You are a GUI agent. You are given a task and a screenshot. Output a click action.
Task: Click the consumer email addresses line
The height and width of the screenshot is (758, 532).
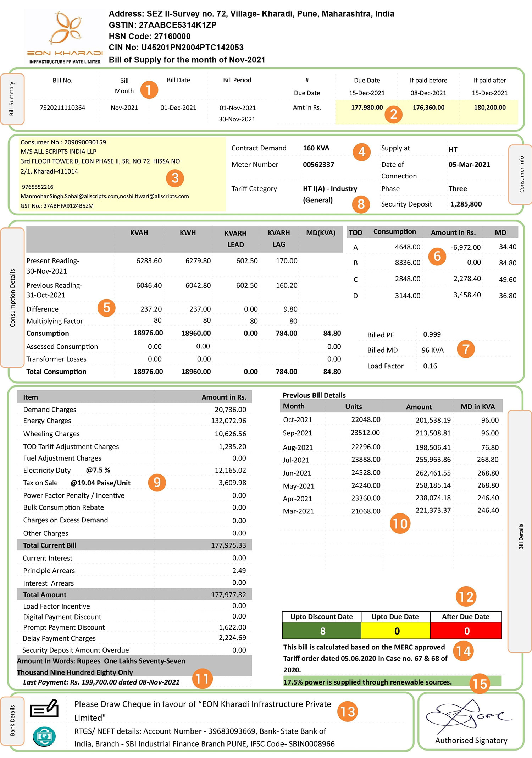105,196
